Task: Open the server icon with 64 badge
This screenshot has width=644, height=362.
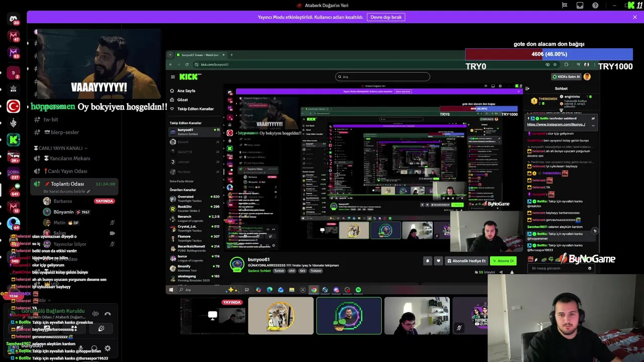Action: tap(14, 223)
